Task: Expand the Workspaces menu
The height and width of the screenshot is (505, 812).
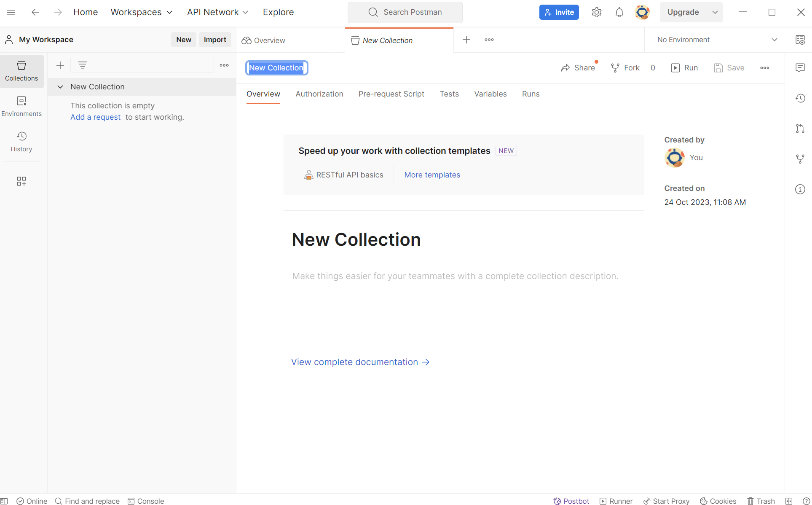Action: (x=142, y=12)
